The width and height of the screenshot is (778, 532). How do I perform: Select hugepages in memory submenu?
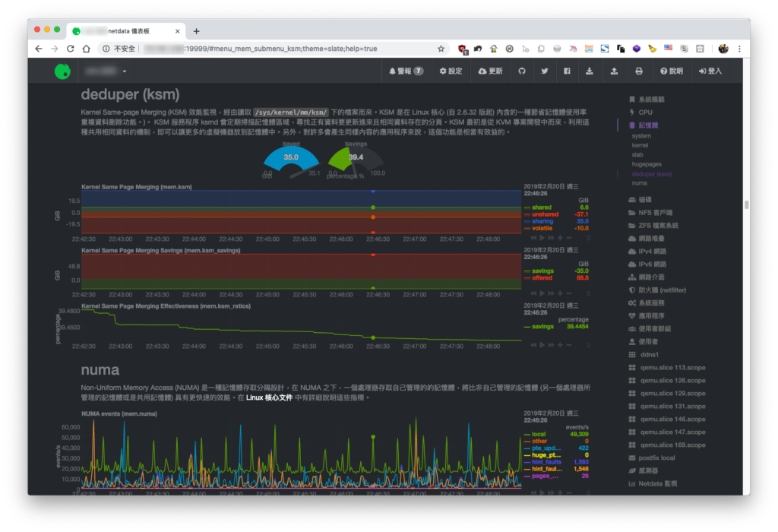[647, 164]
